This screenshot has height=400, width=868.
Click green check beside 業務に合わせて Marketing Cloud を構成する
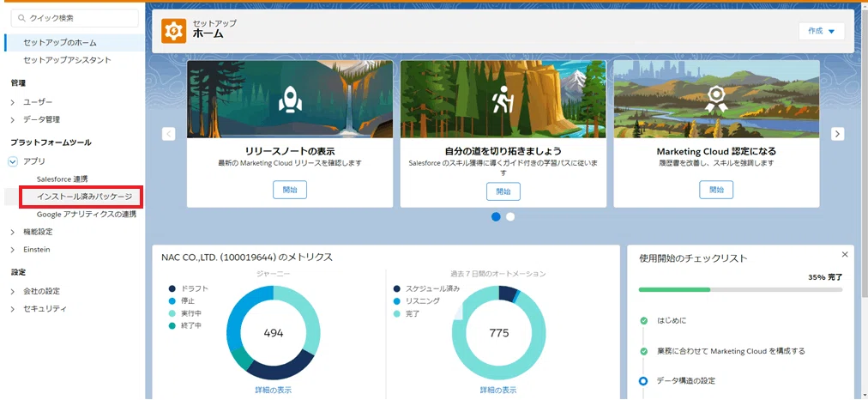click(643, 351)
